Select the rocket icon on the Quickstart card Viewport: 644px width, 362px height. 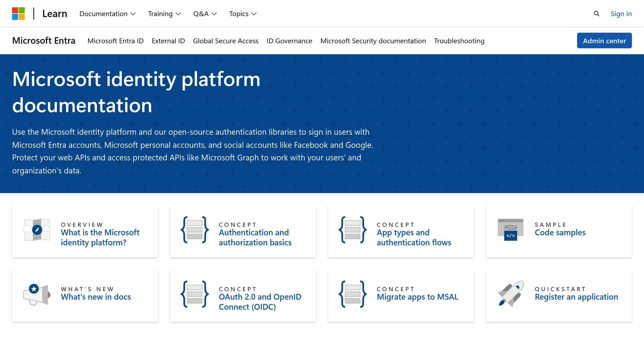pos(510,294)
